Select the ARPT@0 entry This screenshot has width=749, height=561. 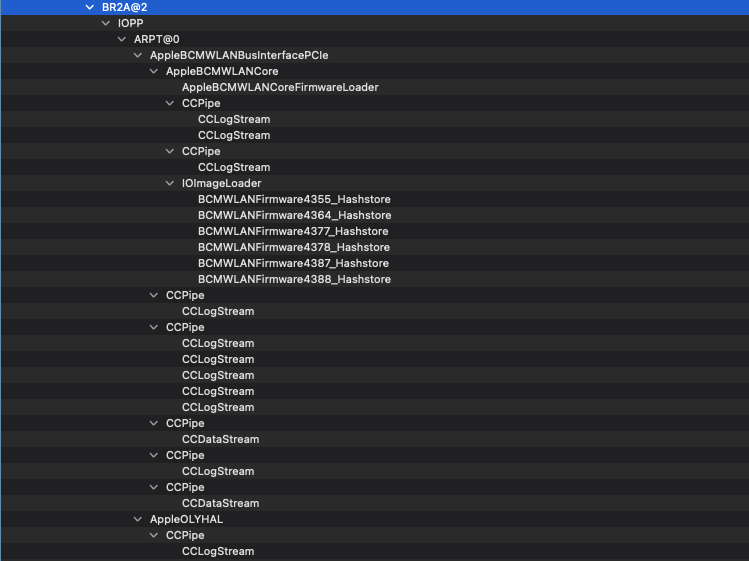(157, 39)
